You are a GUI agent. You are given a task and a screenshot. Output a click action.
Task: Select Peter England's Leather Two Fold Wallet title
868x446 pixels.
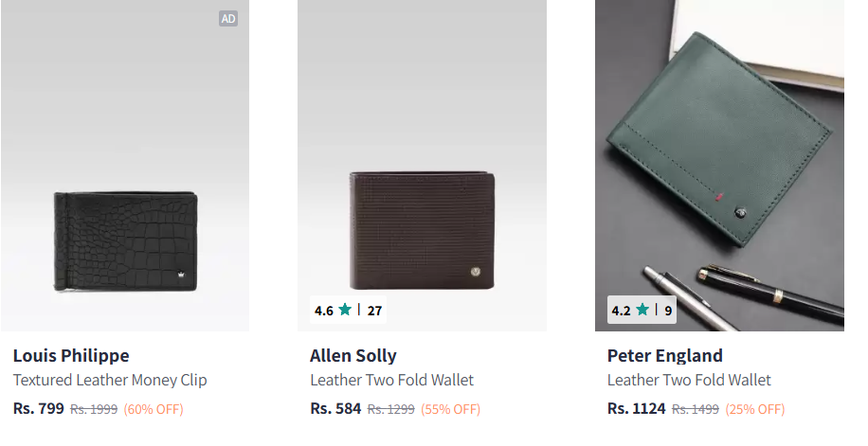pos(689,381)
